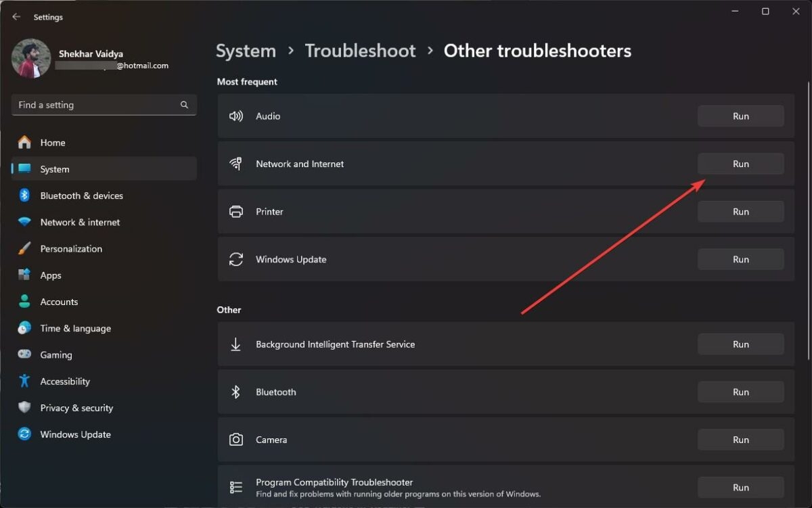Open the Apps settings section
The image size is (812, 508).
click(x=51, y=275)
